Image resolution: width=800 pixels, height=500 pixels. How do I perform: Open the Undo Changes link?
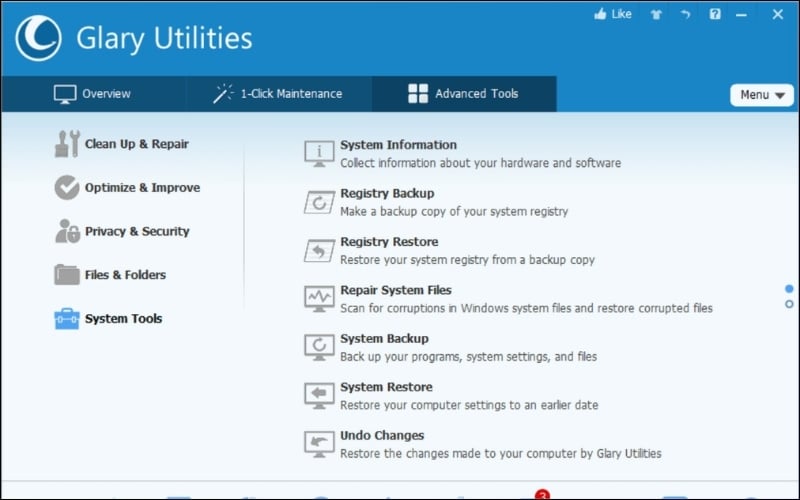[382, 436]
